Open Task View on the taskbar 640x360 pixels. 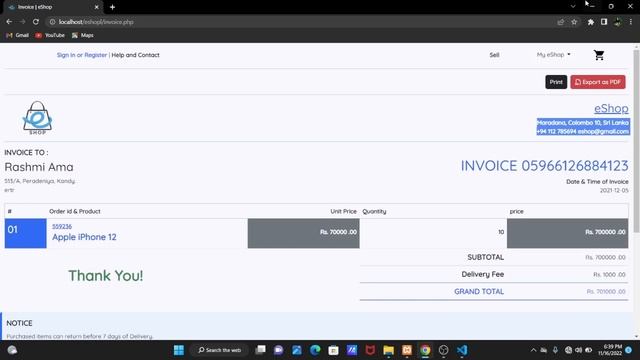coord(260,350)
